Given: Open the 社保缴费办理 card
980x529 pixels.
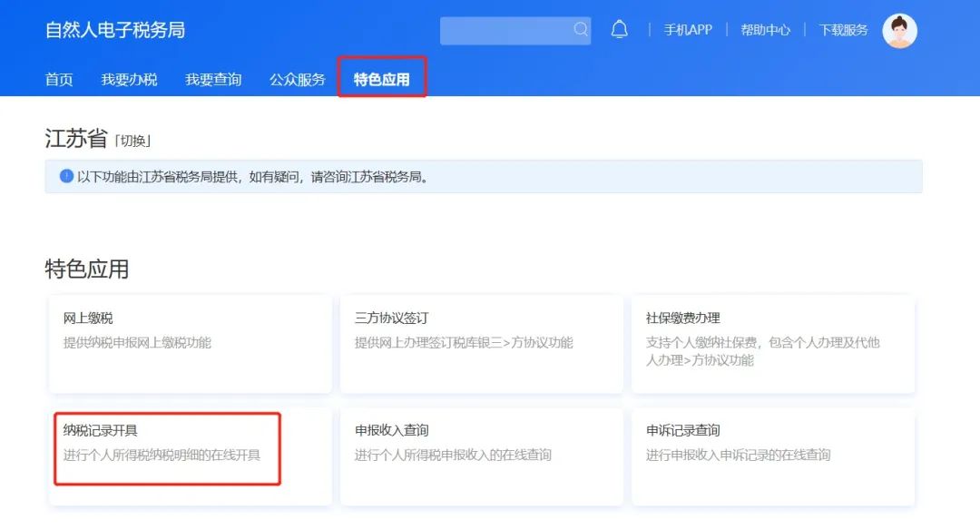Looking at the screenshot, I should [x=773, y=344].
